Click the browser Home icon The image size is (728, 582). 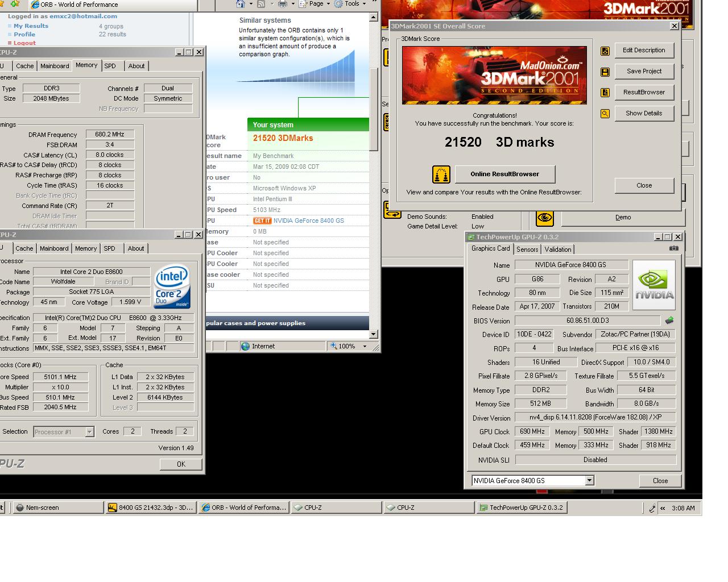[241, 4]
